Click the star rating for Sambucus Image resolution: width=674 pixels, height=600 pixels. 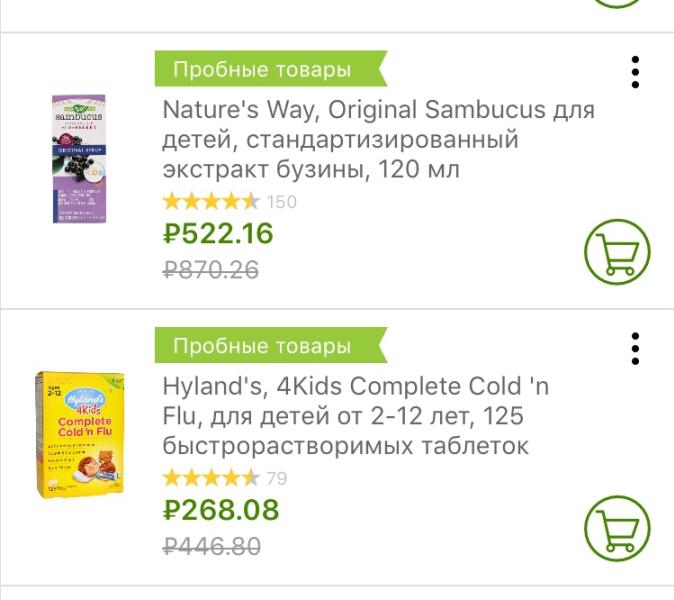click(211, 201)
